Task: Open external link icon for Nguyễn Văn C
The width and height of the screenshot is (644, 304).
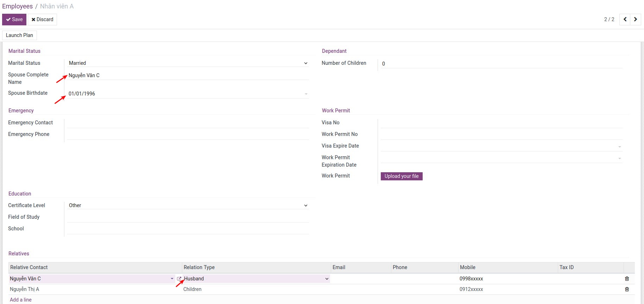Action: 179,279
